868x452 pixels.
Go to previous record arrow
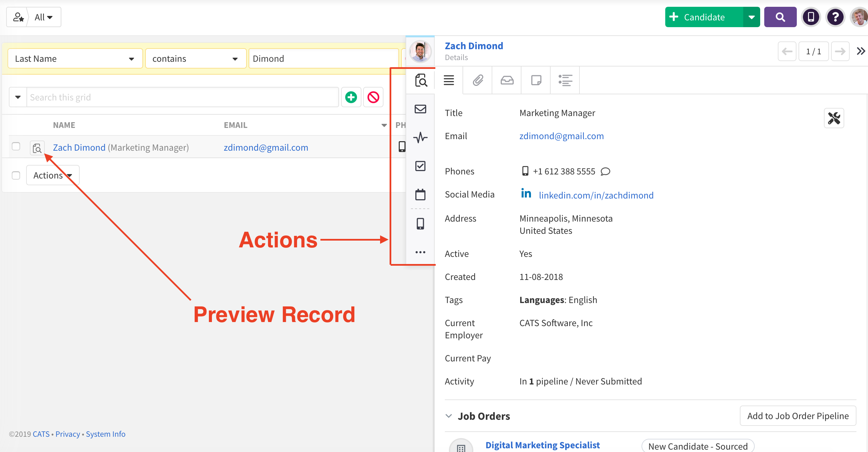pyautogui.click(x=787, y=52)
